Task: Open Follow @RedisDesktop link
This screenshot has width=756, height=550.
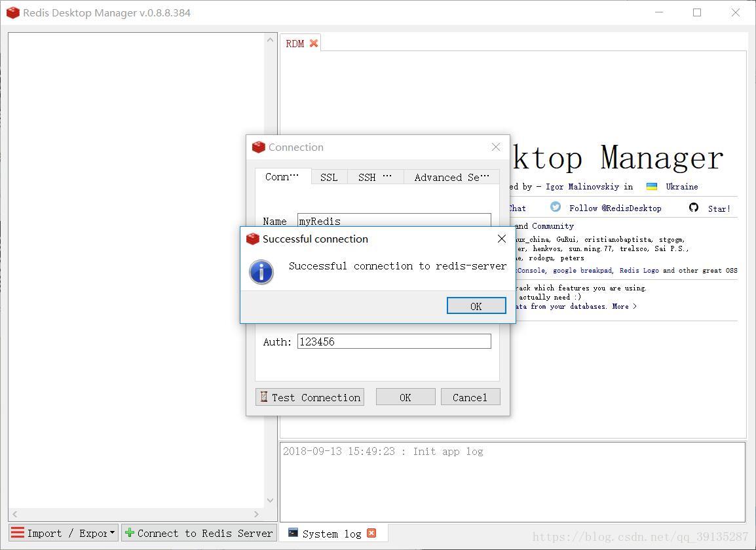Action: pos(615,208)
